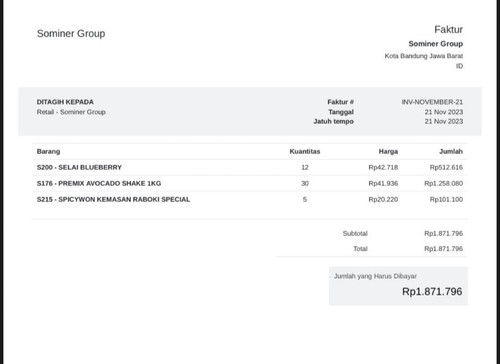Viewport: 500px width, 364px height.
Task: Select item S215 - SPICYWON KEMASAN RABOKI SPECIAL
Action: tap(113, 199)
